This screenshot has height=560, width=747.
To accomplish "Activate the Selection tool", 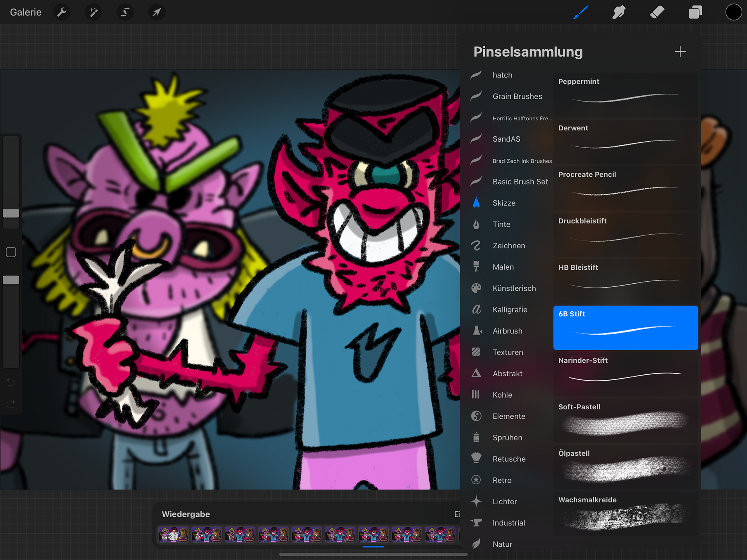I will [x=125, y=12].
